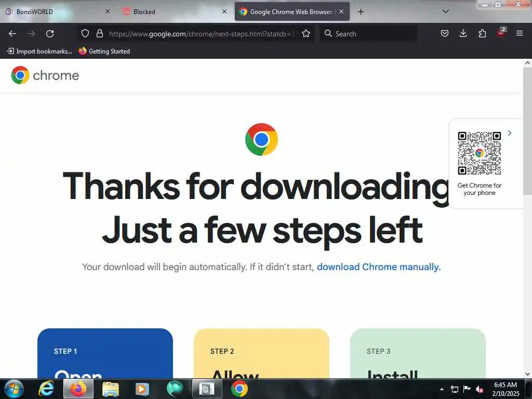The width and height of the screenshot is (532, 399).
Task: Click the muted volume tray icon
Action: [x=480, y=389]
